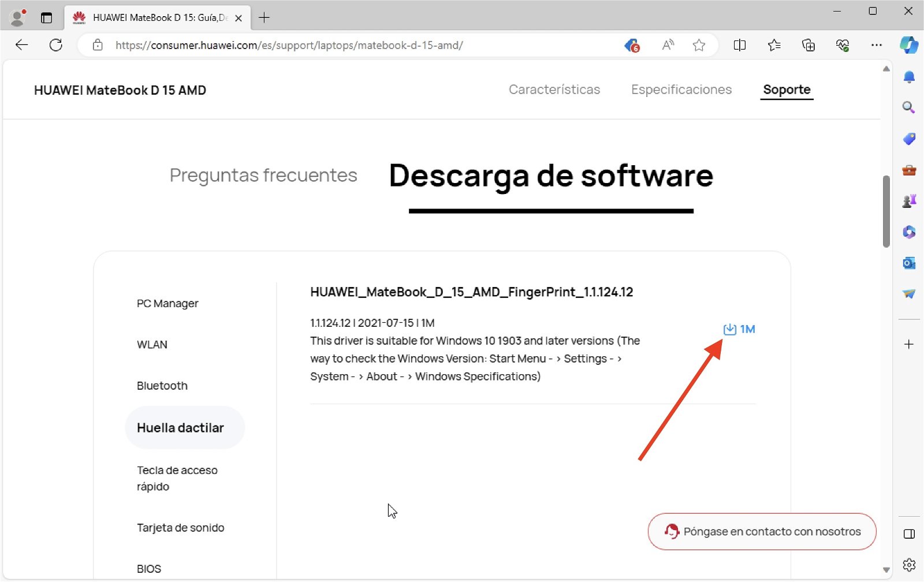The width and height of the screenshot is (924, 582).
Task: Open Browser essentials heart icon
Action: tap(843, 45)
